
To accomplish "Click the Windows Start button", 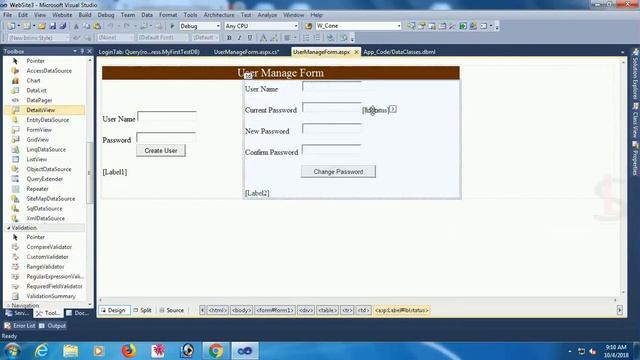I will [12, 351].
